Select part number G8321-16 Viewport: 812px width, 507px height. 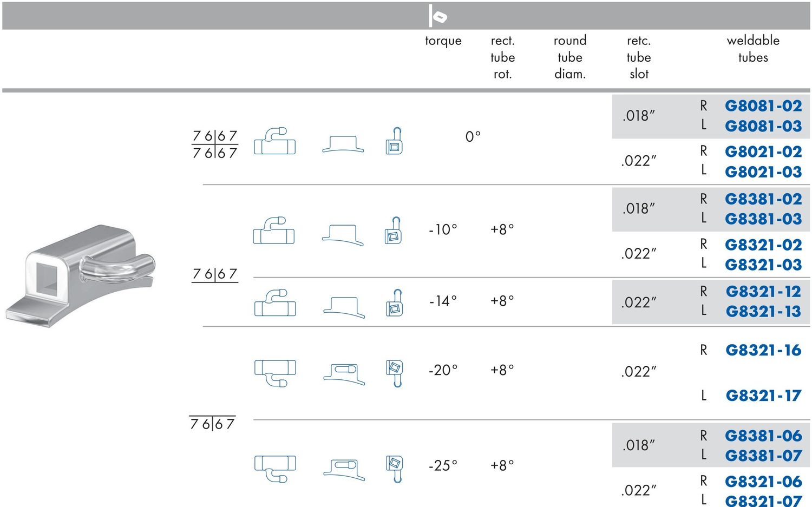[763, 350]
